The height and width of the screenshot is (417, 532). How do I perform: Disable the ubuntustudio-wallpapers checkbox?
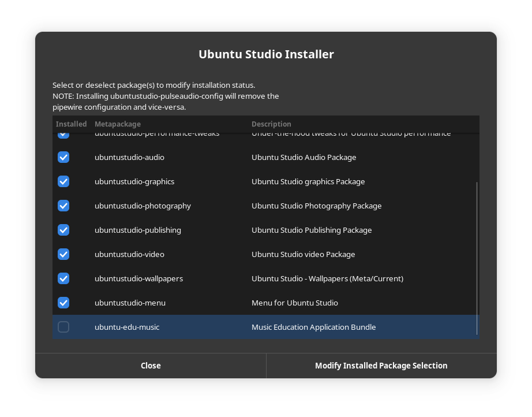(63, 278)
